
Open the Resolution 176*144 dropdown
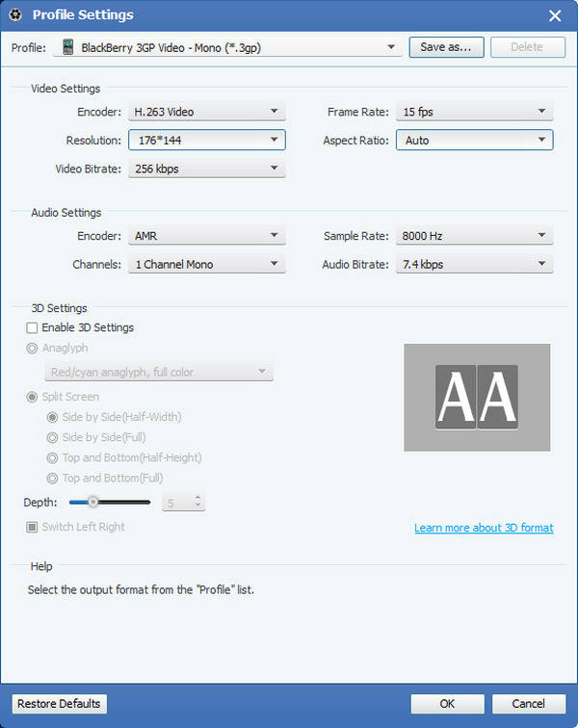[207, 140]
